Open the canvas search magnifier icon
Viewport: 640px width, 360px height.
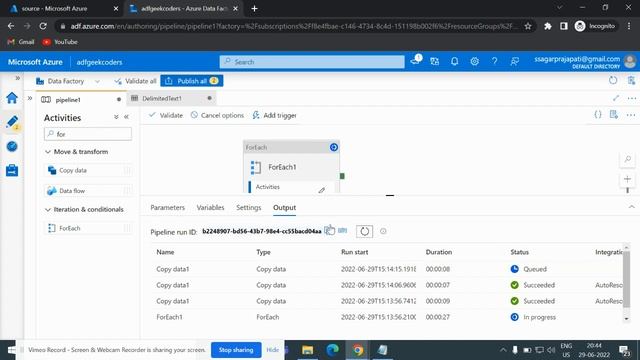[x=627, y=159]
